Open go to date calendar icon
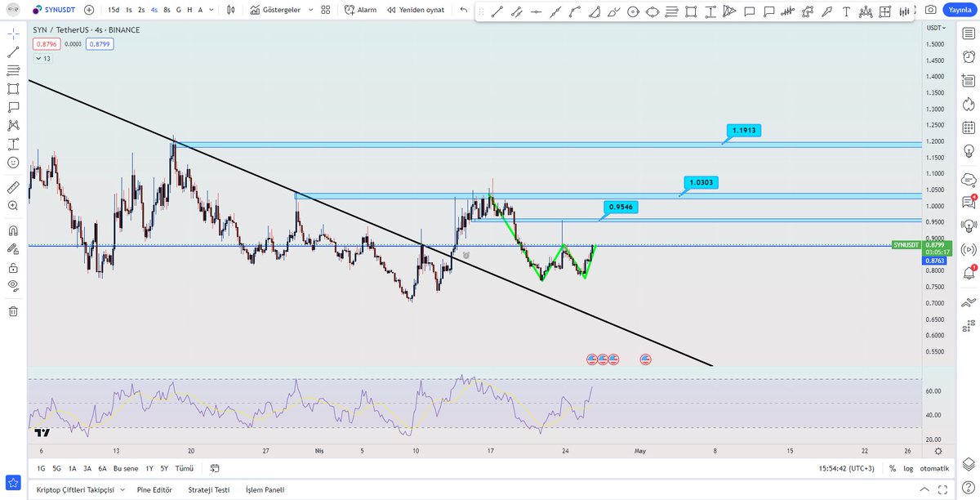The image size is (980, 500). tap(215, 468)
